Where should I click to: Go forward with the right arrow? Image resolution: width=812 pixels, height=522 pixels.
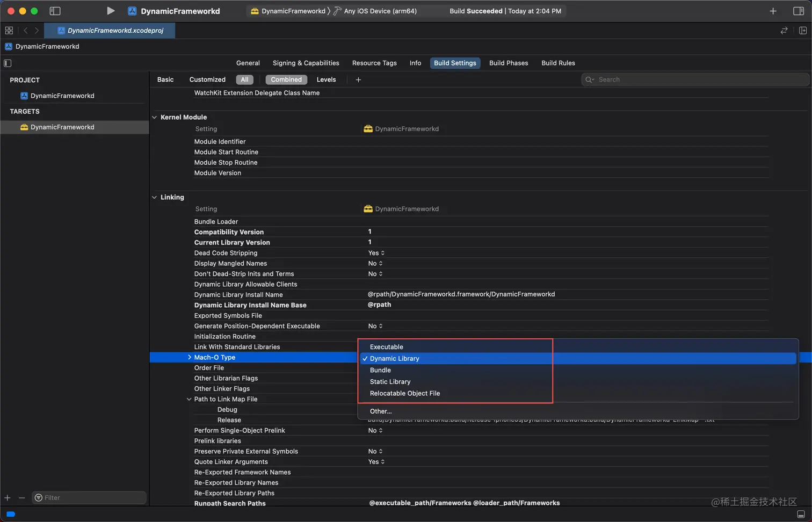coord(37,31)
